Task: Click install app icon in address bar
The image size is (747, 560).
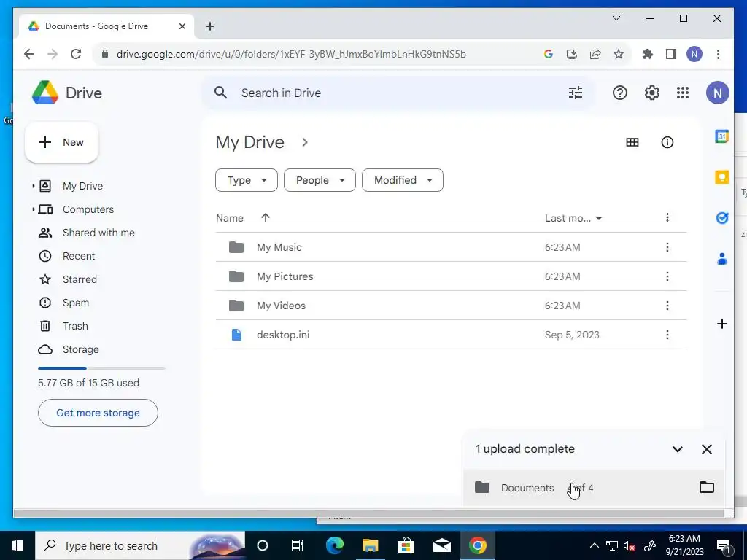Action: coord(572,54)
